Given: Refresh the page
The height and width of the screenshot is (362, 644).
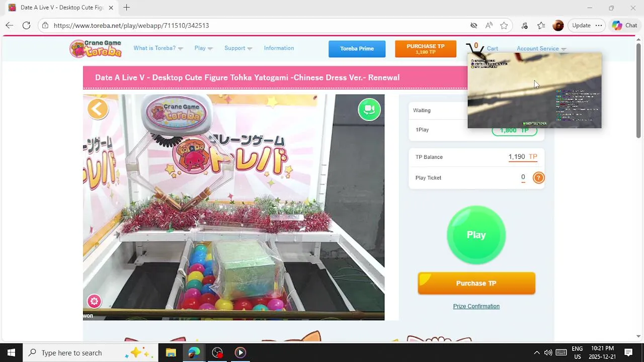Looking at the screenshot, I should point(26,25).
